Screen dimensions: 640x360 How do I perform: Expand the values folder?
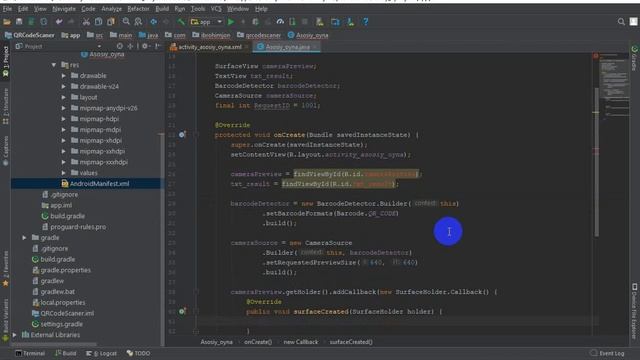point(64,173)
